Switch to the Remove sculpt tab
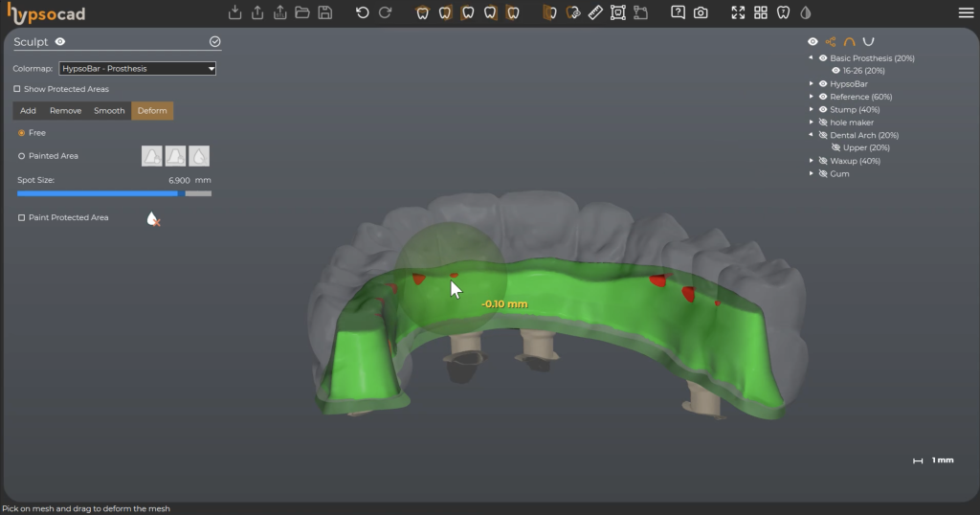980x515 pixels. click(x=65, y=111)
